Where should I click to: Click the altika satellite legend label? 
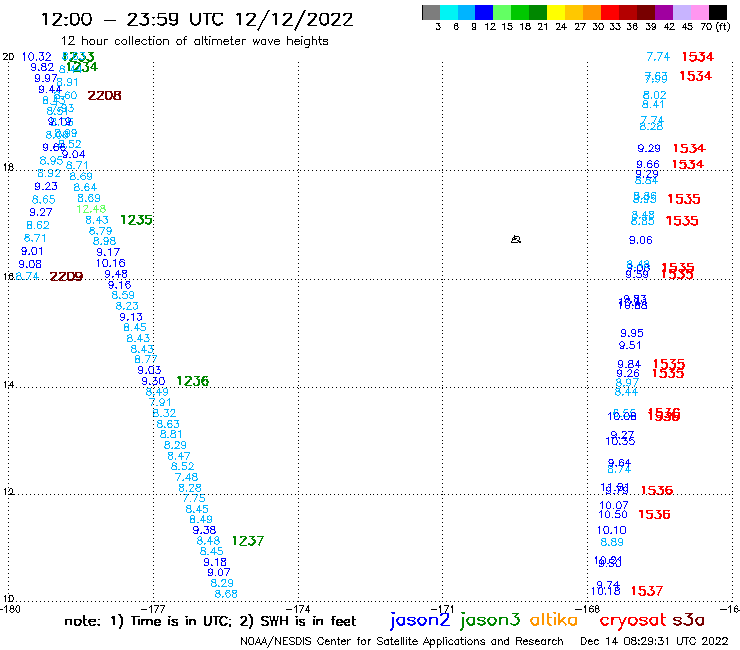(554, 620)
